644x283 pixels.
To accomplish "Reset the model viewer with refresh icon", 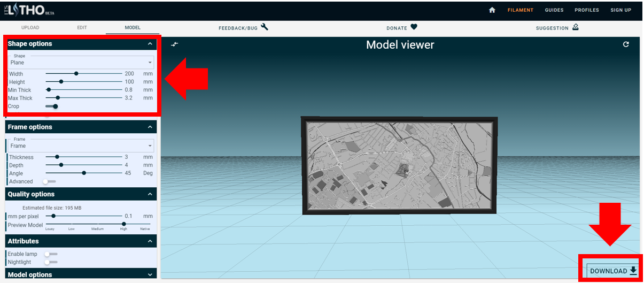I will click(626, 44).
